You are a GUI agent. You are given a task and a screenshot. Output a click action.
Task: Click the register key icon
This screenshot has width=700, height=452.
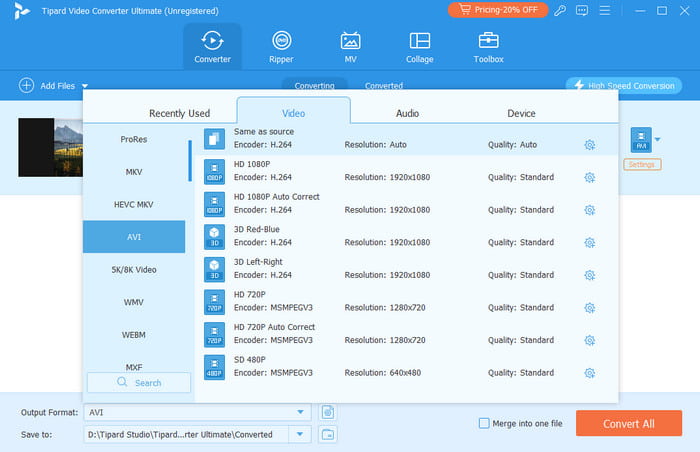[560, 10]
